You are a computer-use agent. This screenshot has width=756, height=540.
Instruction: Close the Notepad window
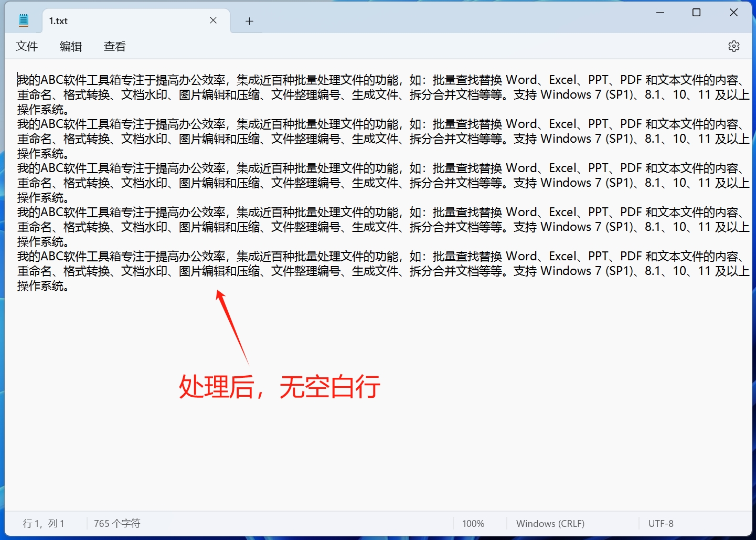point(733,13)
